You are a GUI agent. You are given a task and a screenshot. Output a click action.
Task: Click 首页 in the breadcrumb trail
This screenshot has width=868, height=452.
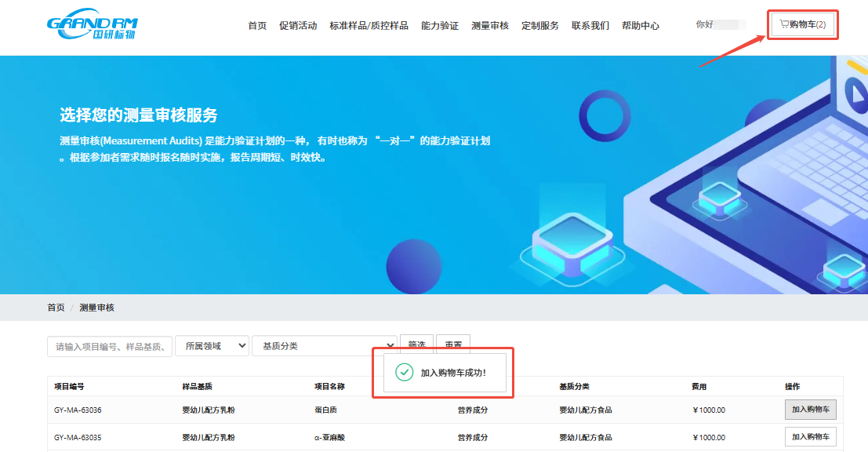[x=56, y=308]
